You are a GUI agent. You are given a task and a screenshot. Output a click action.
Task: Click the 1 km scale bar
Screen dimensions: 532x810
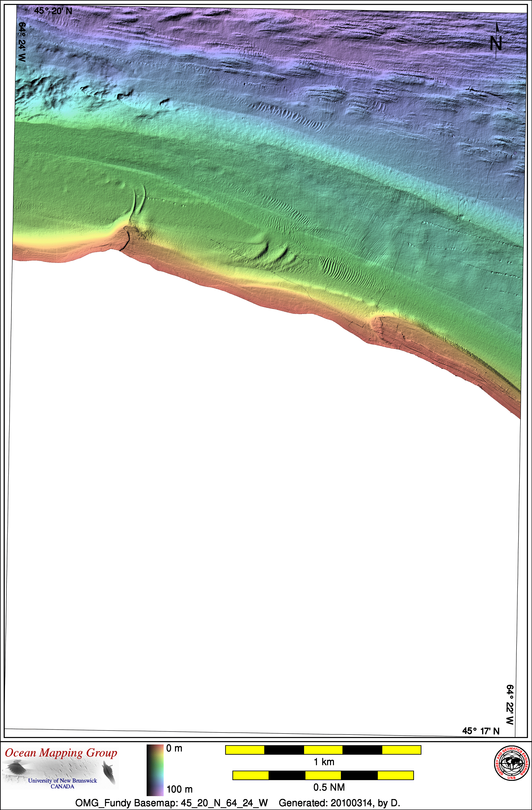click(323, 750)
